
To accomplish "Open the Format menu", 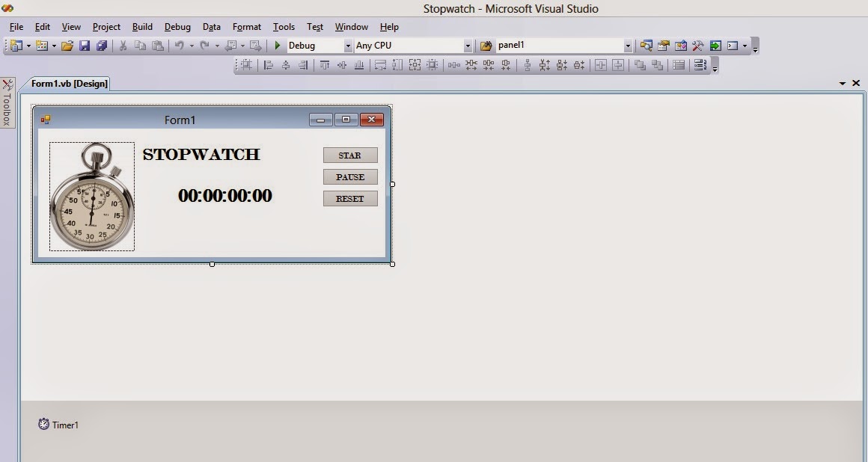I will [246, 27].
